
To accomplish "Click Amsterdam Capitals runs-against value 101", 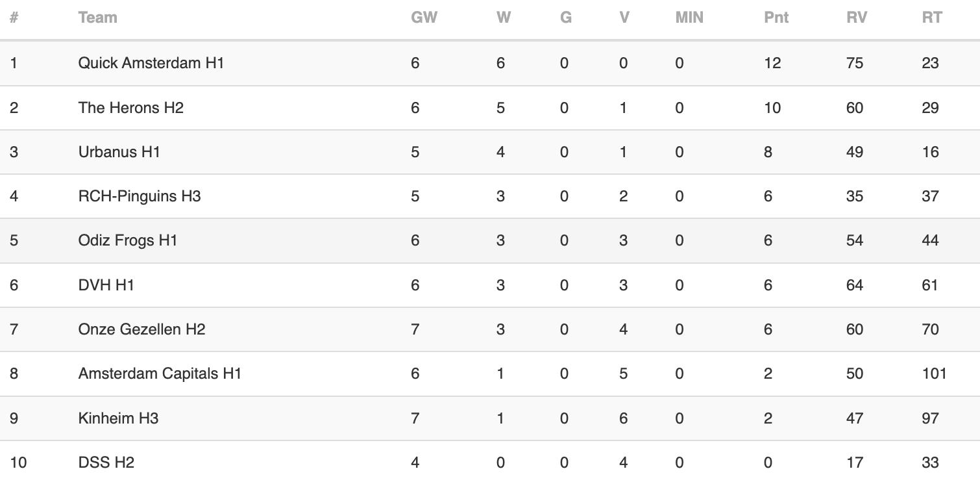I will point(934,374).
